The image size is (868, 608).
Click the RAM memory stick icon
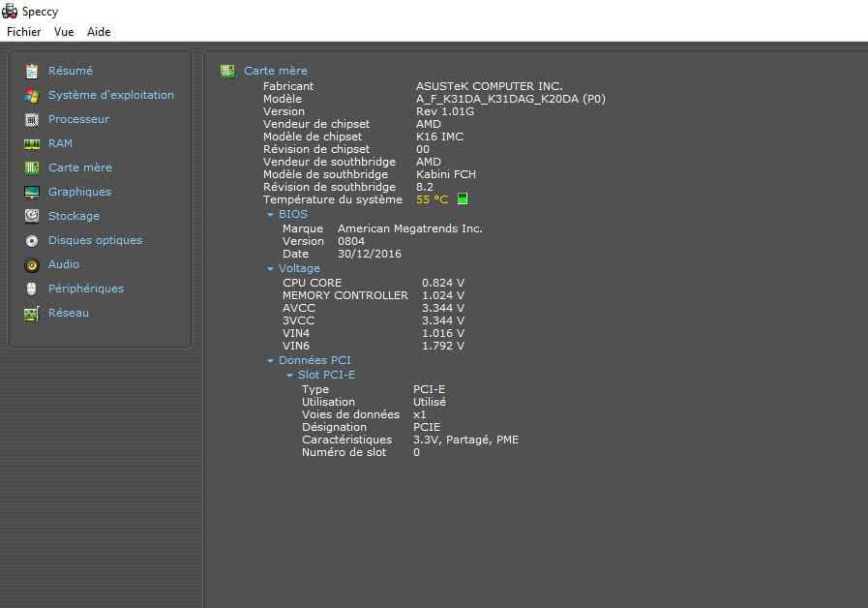(x=32, y=144)
